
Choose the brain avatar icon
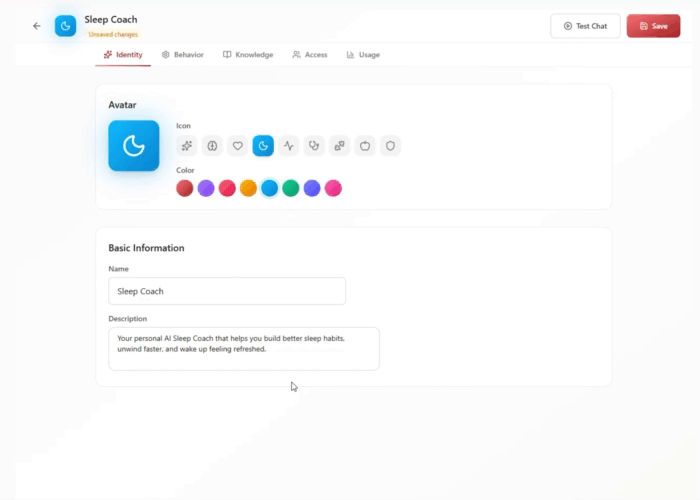[x=212, y=146]
